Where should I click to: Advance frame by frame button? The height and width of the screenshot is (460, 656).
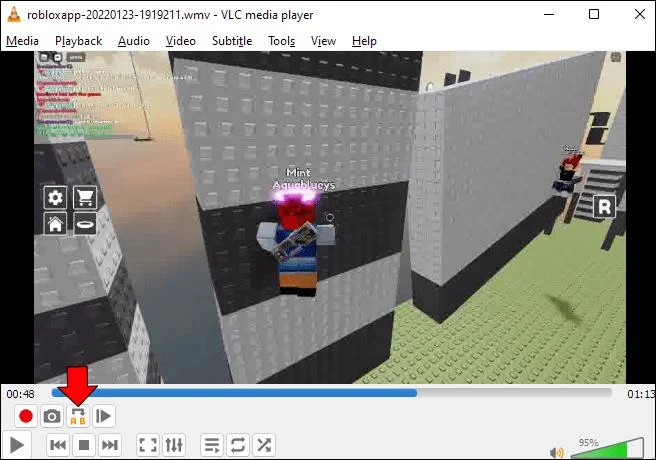pos(104,416)
